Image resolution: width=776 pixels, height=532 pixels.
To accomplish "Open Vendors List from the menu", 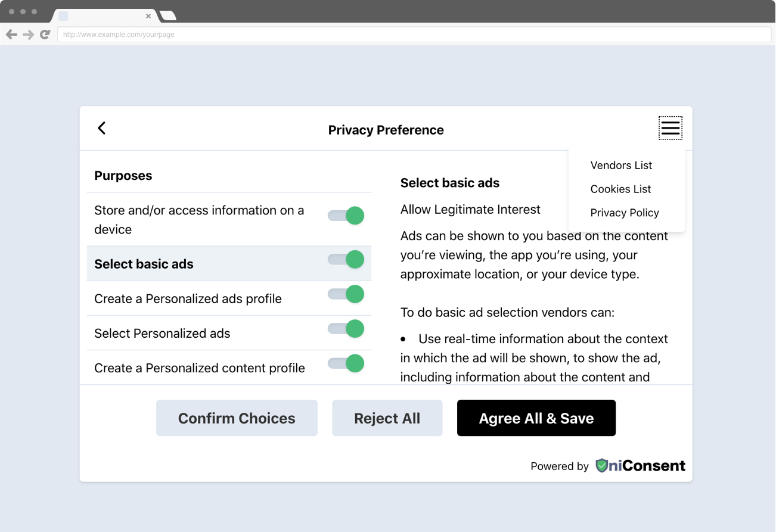I will coord(621,166).
